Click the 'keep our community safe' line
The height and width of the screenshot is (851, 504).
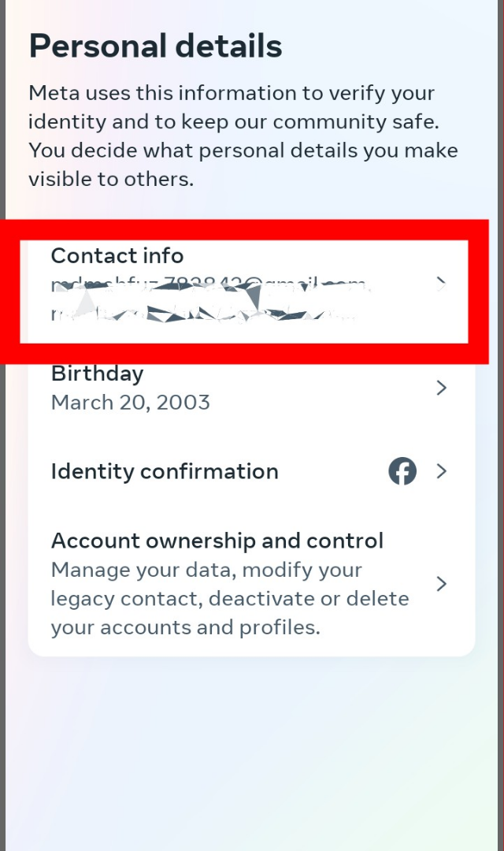pos(233,122)
